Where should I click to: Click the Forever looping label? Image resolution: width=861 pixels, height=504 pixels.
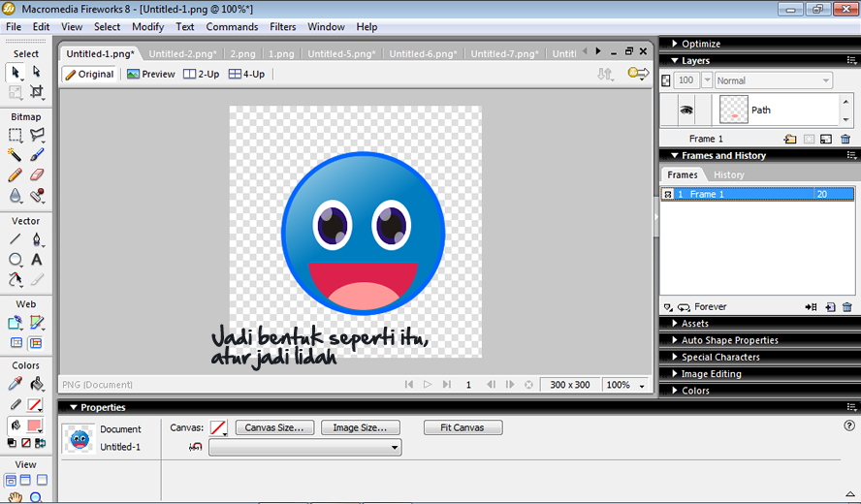[710, 307]
